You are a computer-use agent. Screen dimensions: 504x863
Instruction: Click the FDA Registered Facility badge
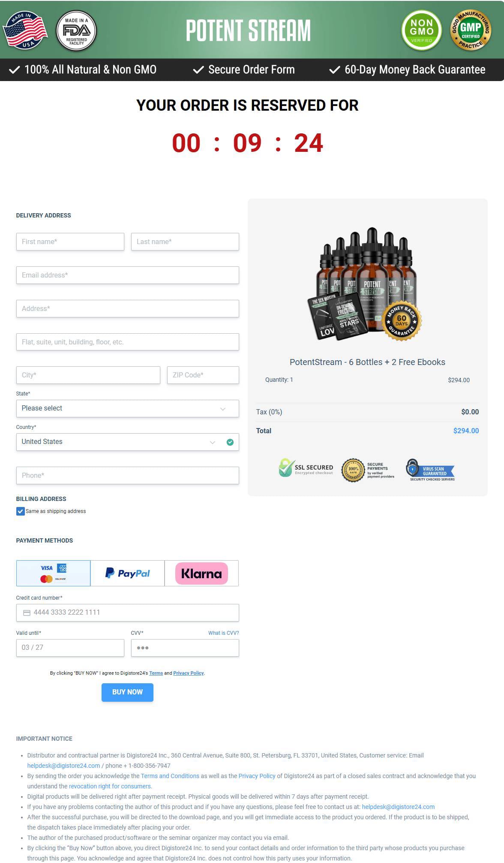(76, 31)
